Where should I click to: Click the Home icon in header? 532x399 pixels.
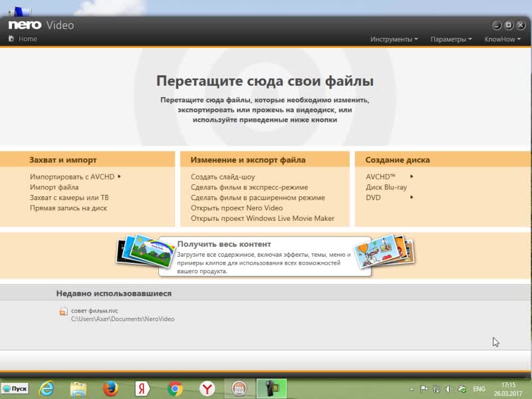[x=11, y=39]
